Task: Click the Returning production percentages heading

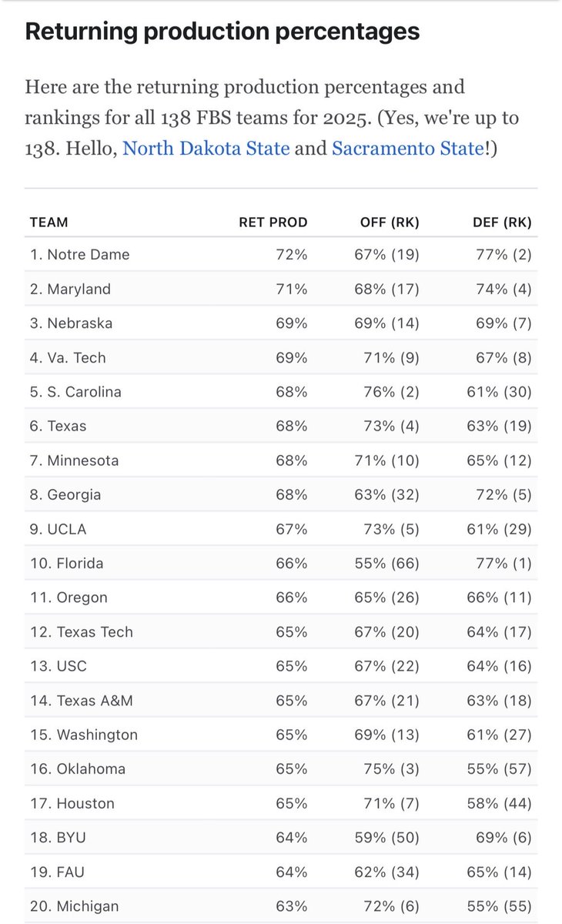Action: (x=222, y=32)
